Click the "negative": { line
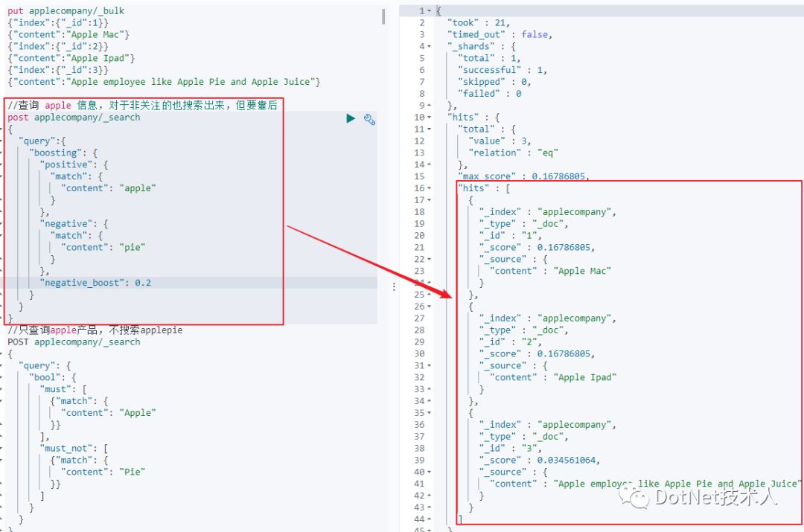The image size is (804, 532). click(x=74, y=224)
